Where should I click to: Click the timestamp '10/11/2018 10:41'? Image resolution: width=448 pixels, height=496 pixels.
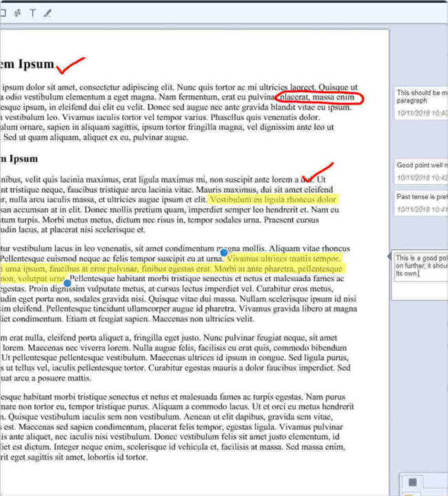(x=422, y=209)
